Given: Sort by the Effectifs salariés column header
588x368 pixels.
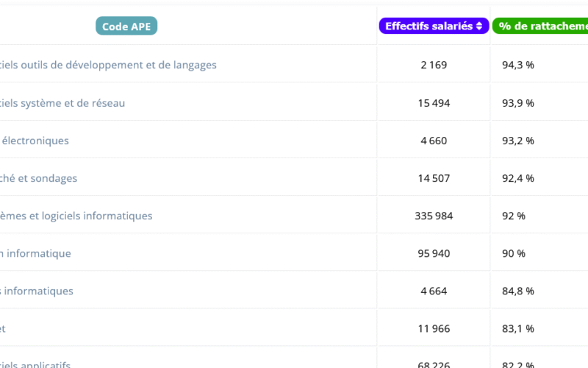Looking at the screenshot, I should click(429, 26).
